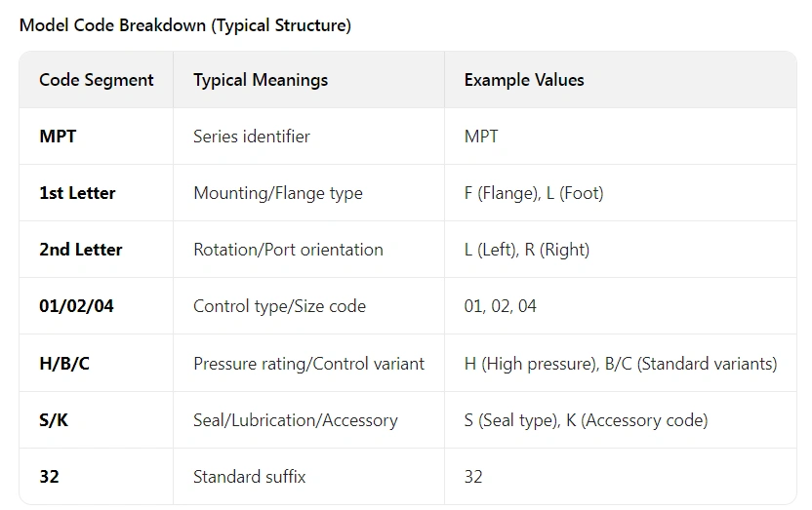
Task: Click the 'Model Code Breakdown' heading
Action: tap(184, 25)
